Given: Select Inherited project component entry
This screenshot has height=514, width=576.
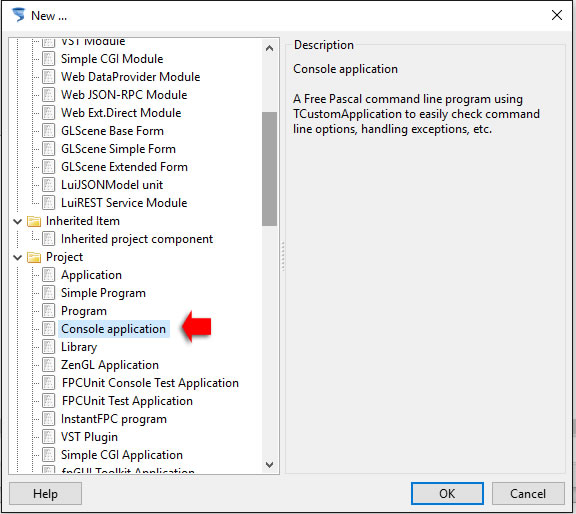Looking at the screenshot, I should [x=137, y=239].
